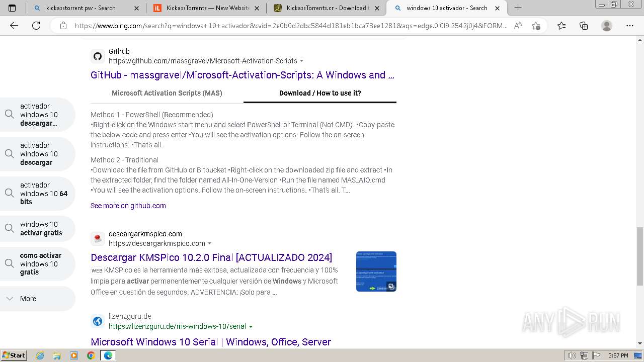Open File Explorer from the taskbar
This screenshot has width=644, height=362.
57,355
